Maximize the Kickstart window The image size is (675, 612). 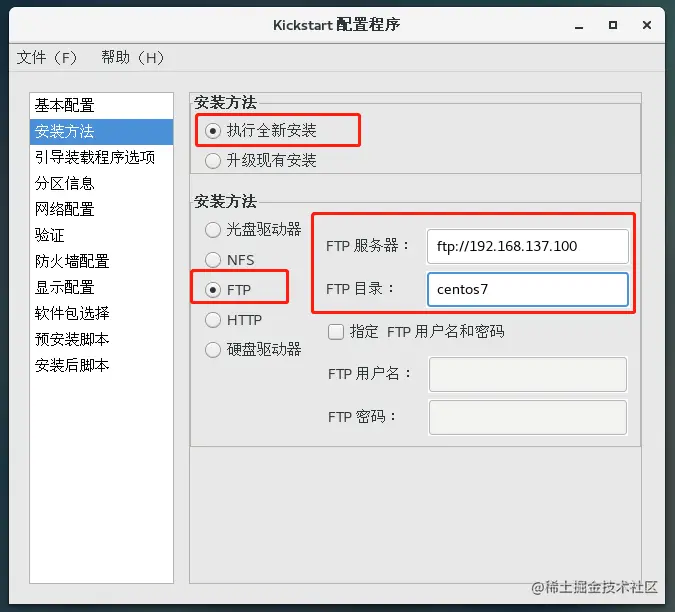[613, 25]
